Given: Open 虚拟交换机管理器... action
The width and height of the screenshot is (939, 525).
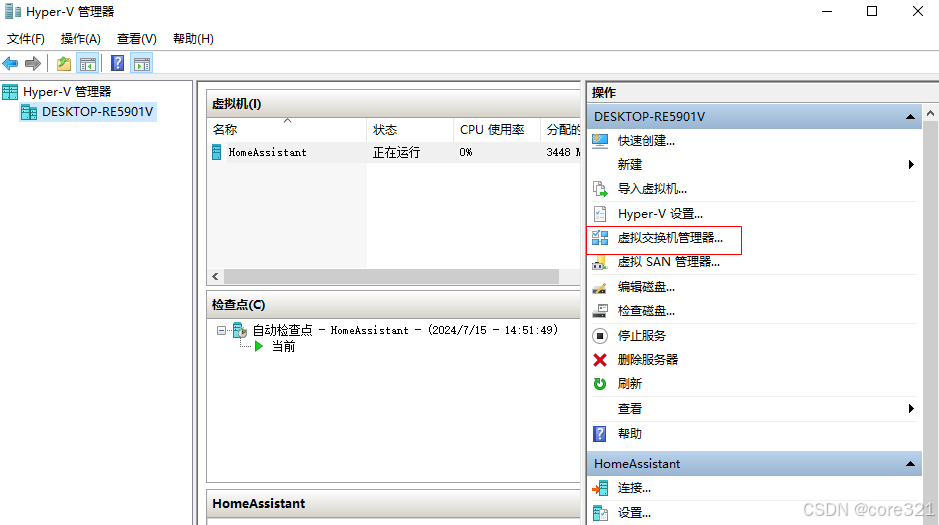Looking at the screenshot, I should click(x=670, y=238).
